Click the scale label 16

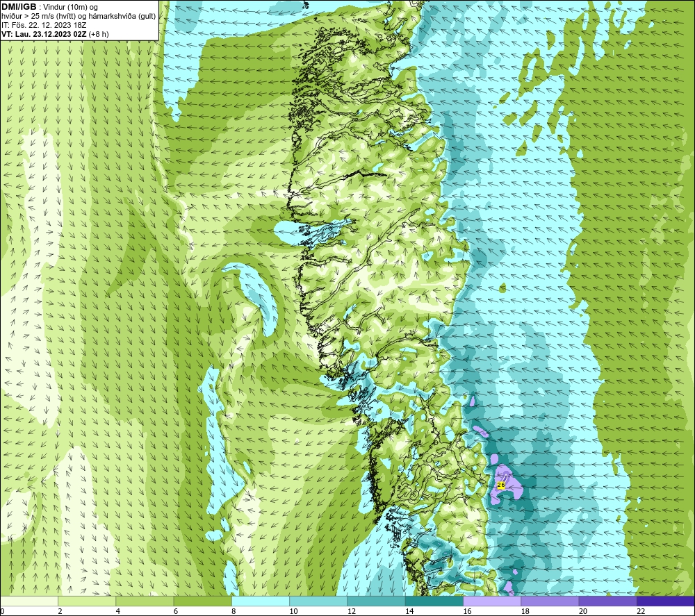click(x=467, y=611)
